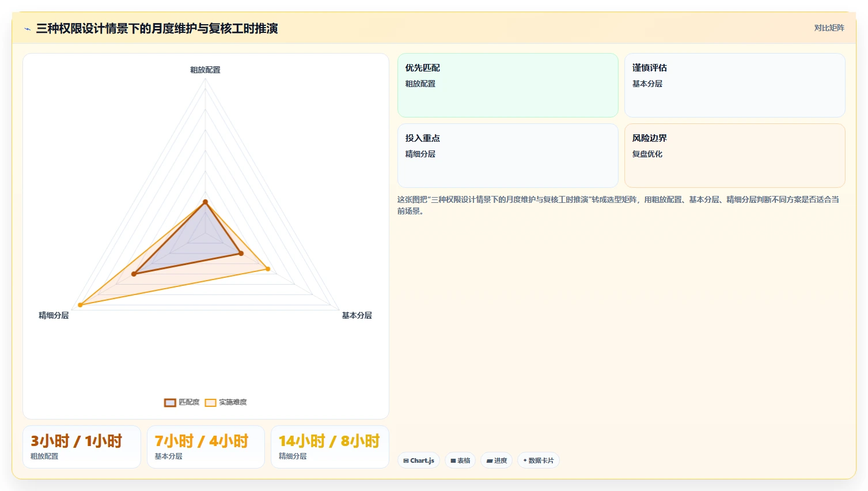Click the chart title 三种权限设计情景下的月度维护与复核工时推演
Screen dimensions: 868x491
point(157,28)
